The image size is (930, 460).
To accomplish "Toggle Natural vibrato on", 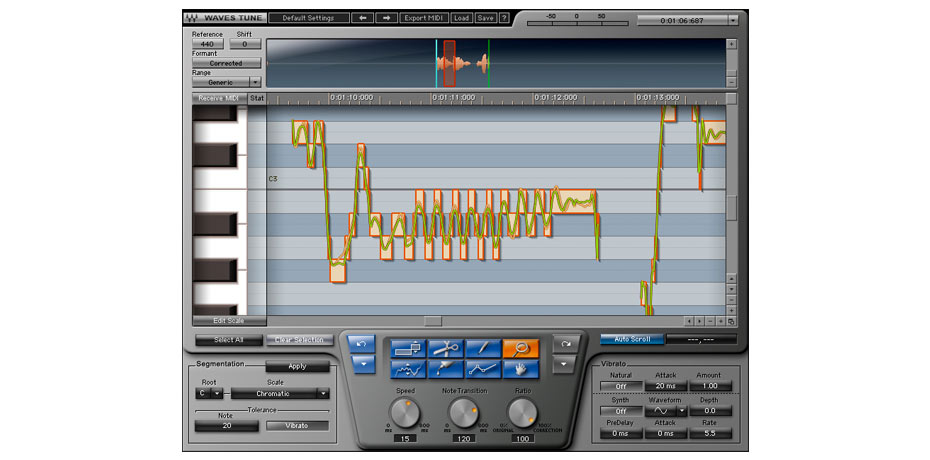I will tap(621, 385).
